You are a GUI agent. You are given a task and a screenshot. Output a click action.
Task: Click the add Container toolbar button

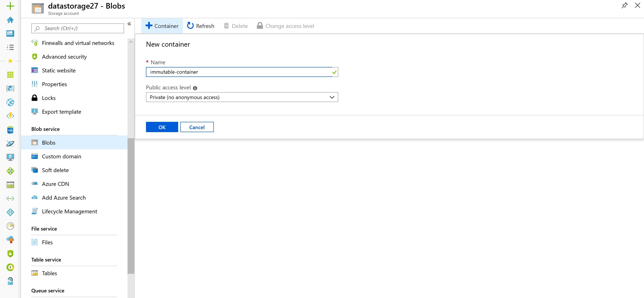pyautogui.click(x=162, y=26)
